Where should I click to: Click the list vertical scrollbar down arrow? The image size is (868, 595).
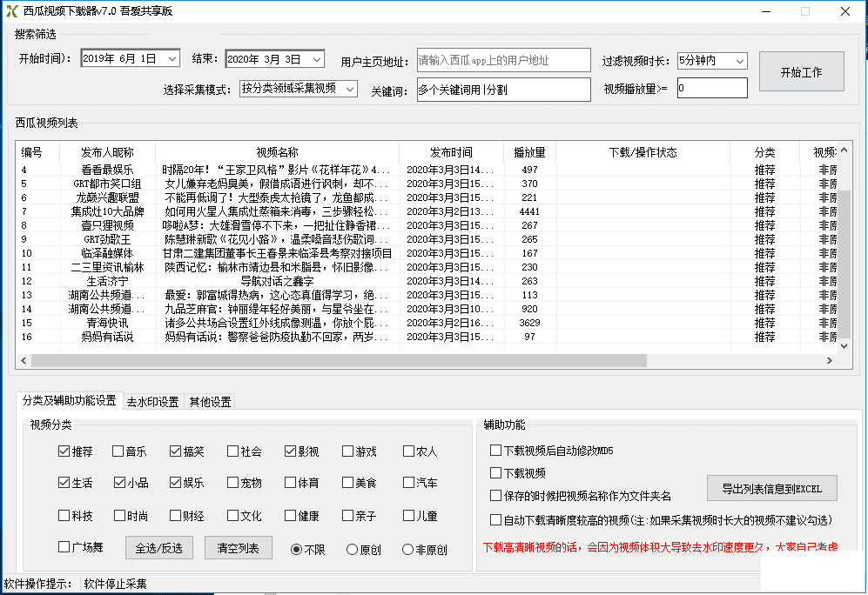point(844,345)
